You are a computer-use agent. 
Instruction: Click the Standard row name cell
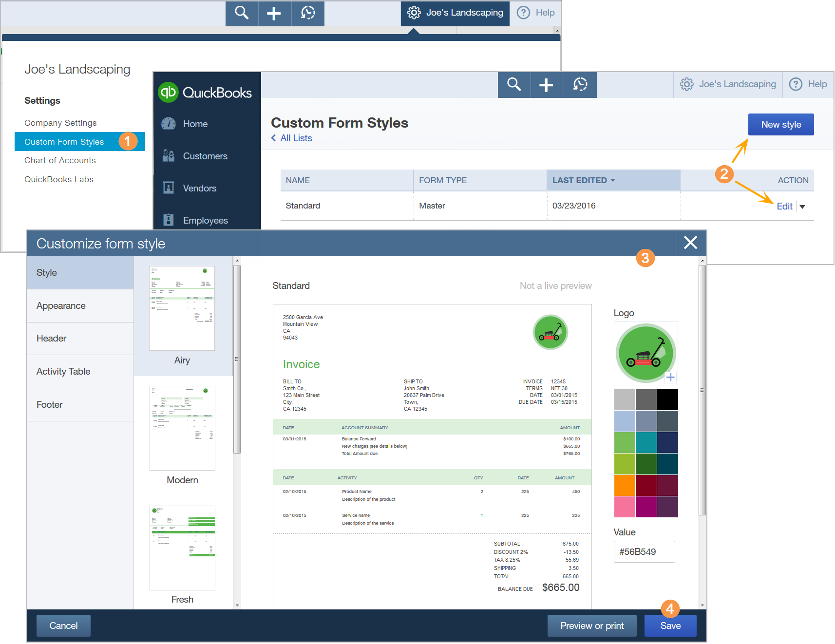(x=347, y=206)
